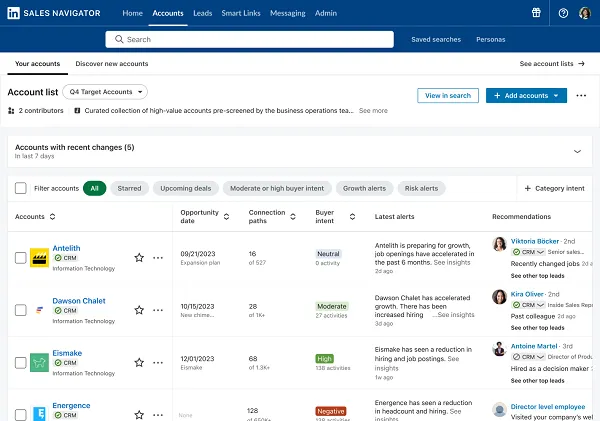This screenshot has width=600, height=421.
Task: Open the help question mark icon
Action: tap(563, 13)
